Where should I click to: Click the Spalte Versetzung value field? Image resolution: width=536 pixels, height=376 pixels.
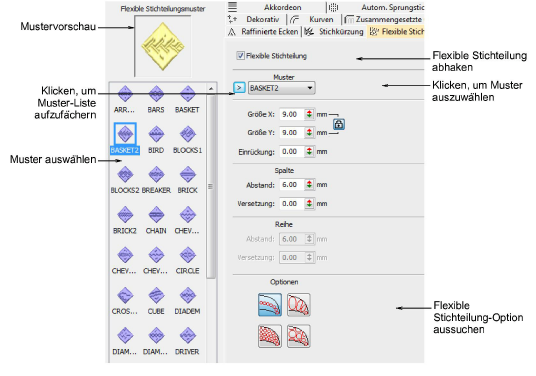pos(292,204)
